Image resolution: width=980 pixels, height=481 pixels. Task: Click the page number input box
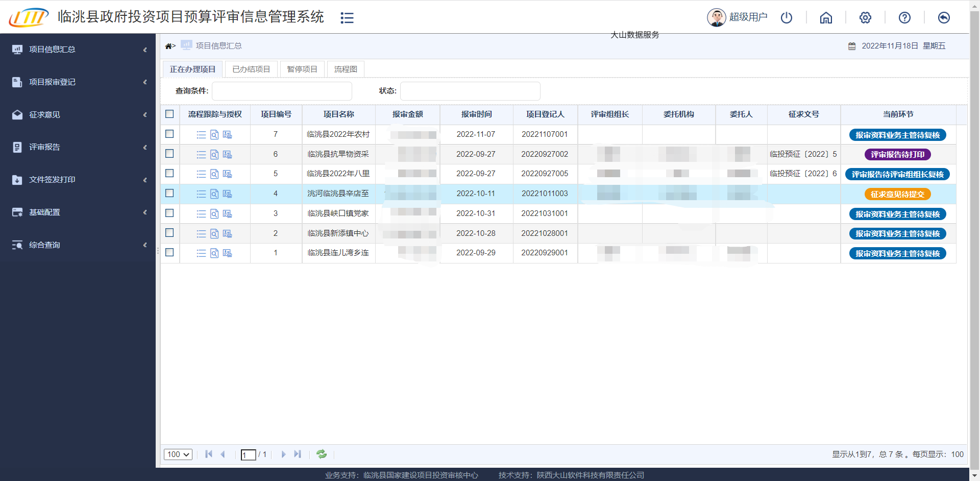(248, 454)
